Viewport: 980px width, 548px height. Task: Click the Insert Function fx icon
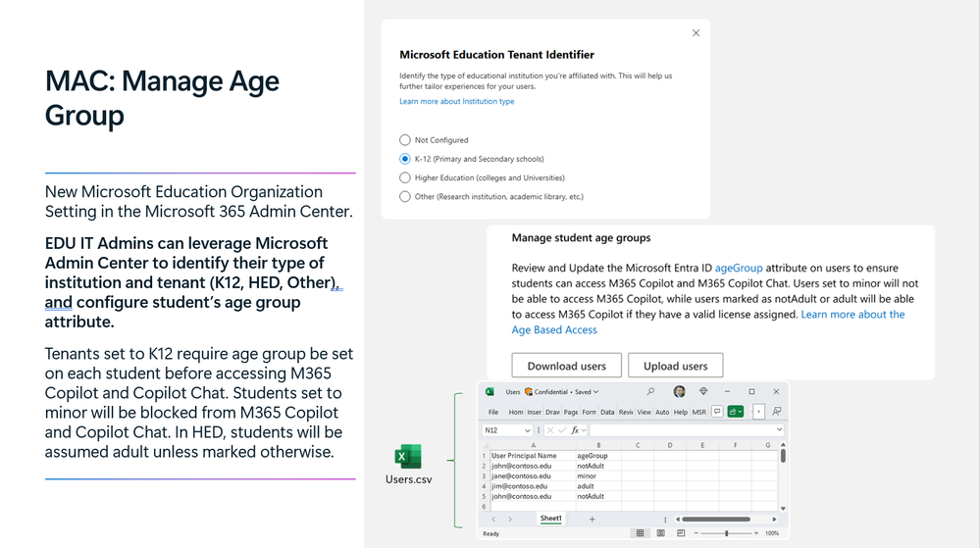[x=575, y=430]
